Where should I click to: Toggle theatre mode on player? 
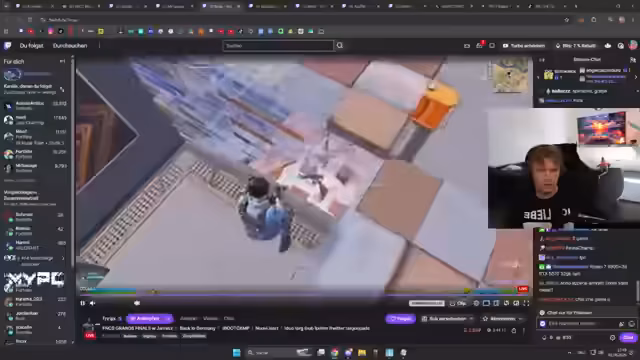point(486,303)
